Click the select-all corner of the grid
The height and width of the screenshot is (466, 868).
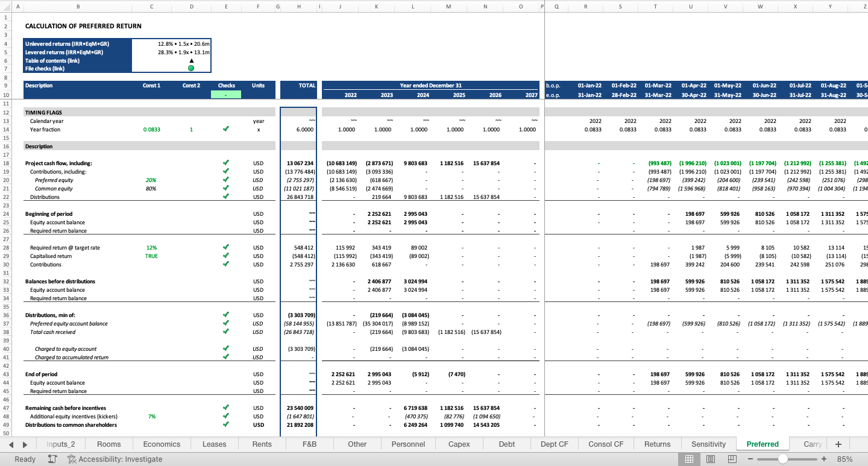tap(5, 6)
